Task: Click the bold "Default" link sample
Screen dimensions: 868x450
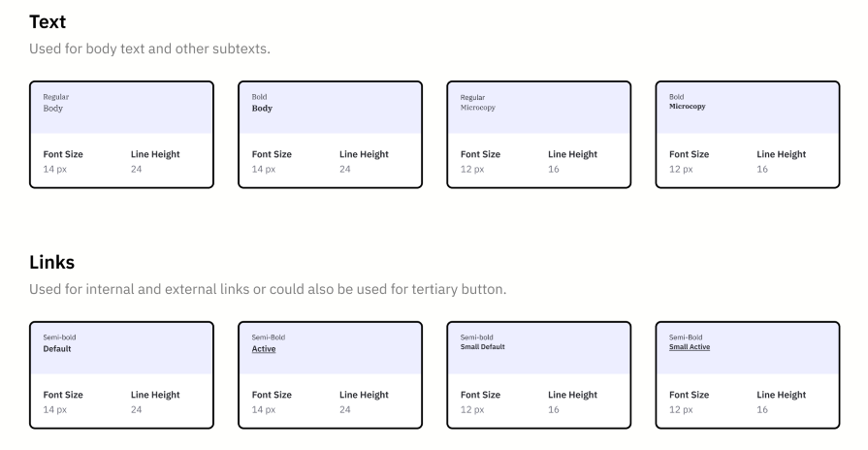Action: point(57,348)
